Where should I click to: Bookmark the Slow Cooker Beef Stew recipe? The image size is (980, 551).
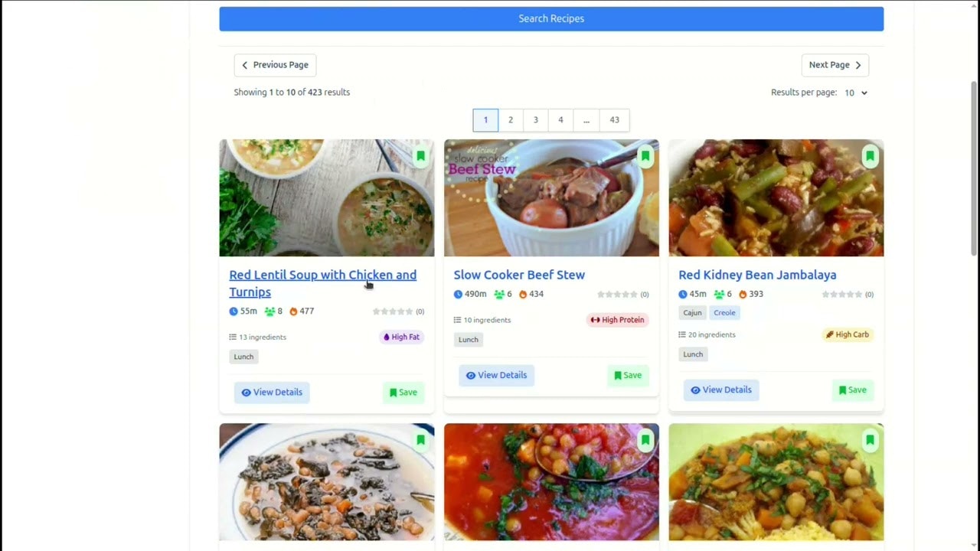tap(645, 156)
